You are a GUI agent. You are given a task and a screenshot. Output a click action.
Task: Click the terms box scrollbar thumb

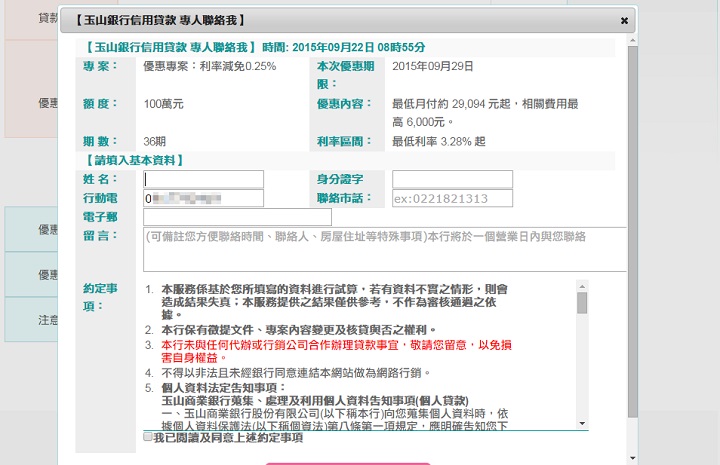click(582, 303)
